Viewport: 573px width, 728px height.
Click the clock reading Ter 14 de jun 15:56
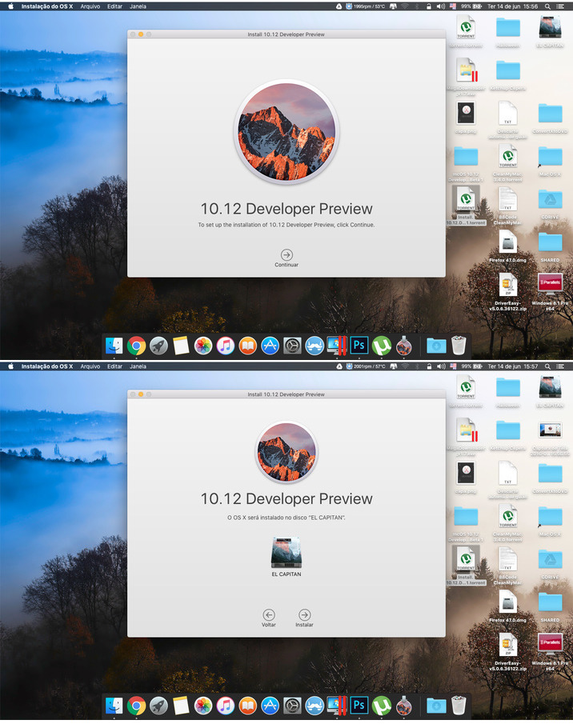[x=513, y=6]
